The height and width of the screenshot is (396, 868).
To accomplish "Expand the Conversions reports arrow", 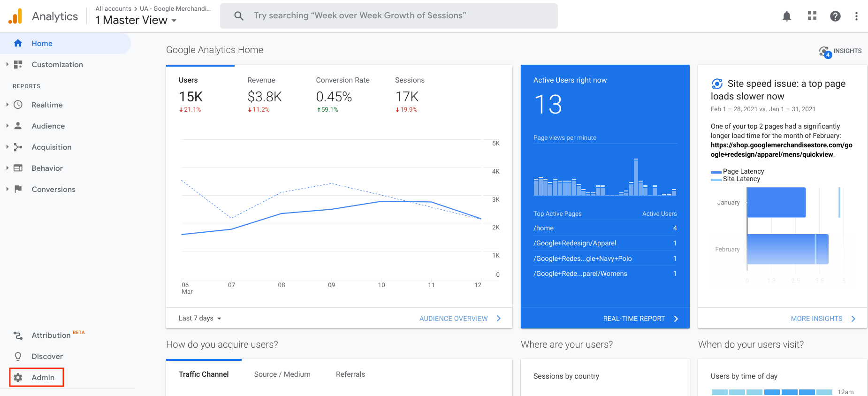I will (7, 189).
